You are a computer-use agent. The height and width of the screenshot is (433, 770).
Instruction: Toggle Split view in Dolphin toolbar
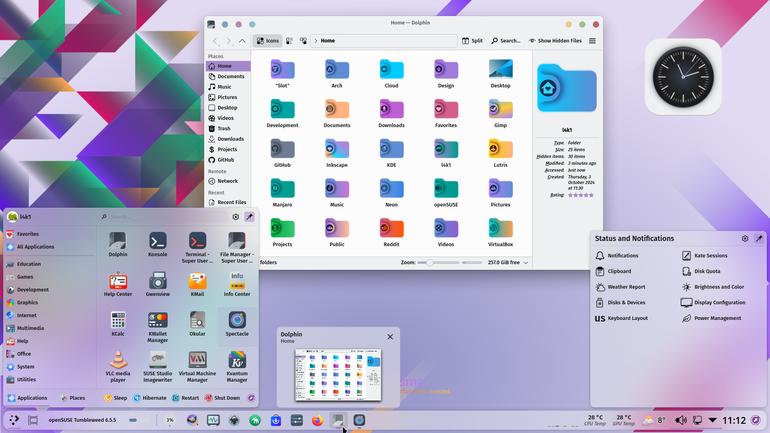[472, 41]
